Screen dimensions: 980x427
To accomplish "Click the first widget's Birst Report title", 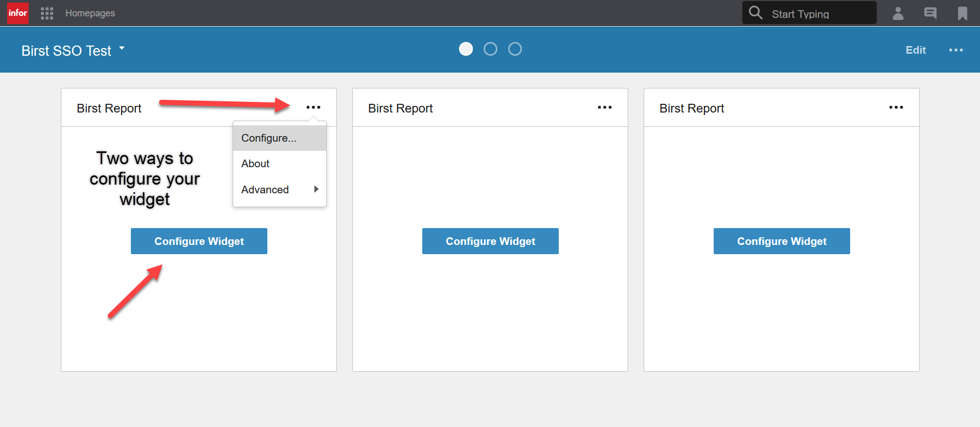I will point(109,108).
